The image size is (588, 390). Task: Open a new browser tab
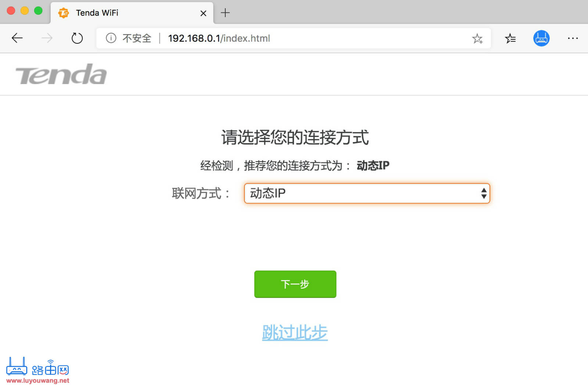click(225, 13)
